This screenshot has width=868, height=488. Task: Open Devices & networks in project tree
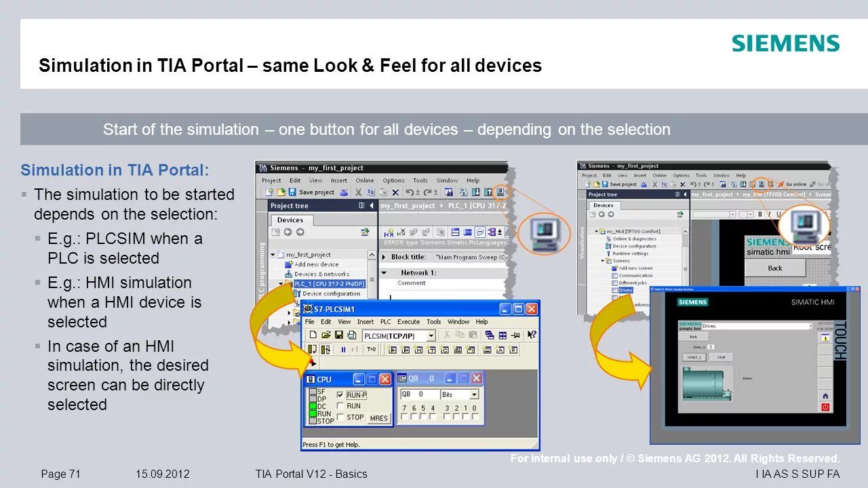(317, 274)
